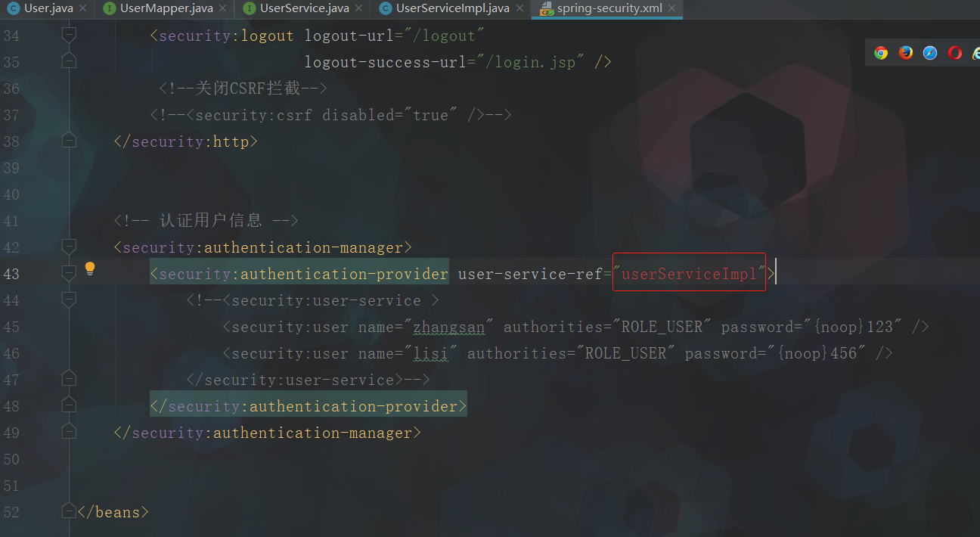Screen dimensions: 980x537
Task: Open in Chrome browser icon
Action: click(x=881, y=53)
